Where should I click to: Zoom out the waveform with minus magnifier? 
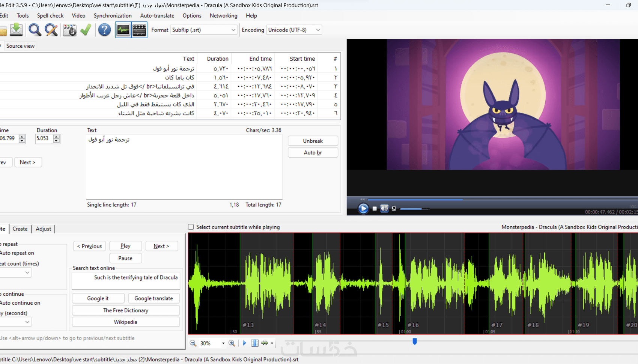coord(193,343)
